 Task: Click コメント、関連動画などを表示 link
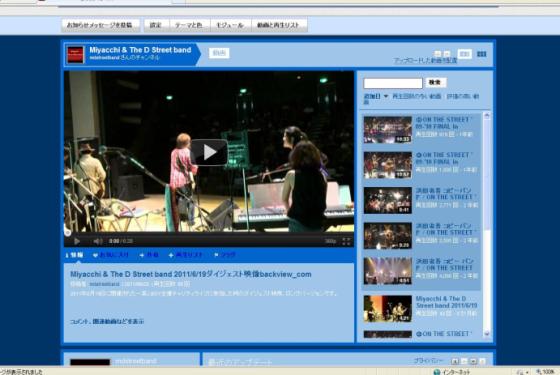(x=107, y=321)
